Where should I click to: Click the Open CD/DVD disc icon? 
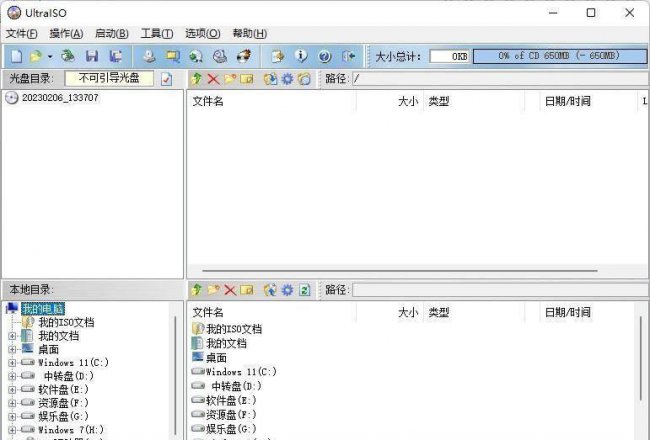coord(68,56)
